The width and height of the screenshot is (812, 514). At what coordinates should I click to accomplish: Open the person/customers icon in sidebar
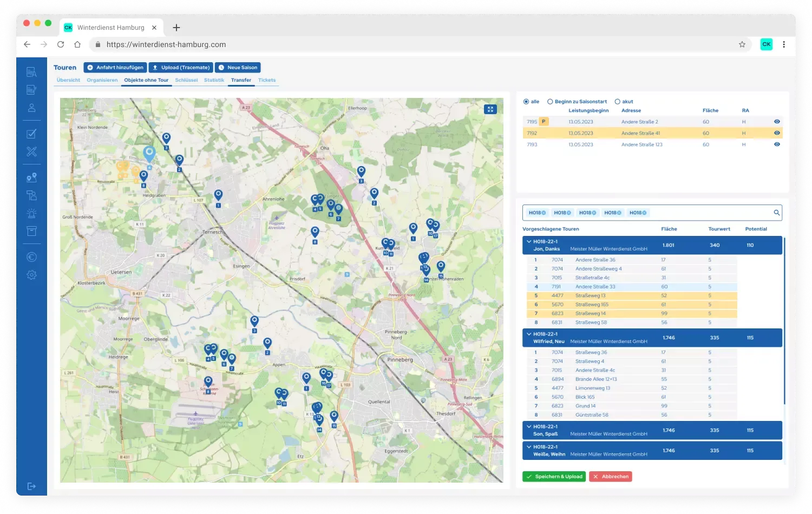(x=31, y=108)
